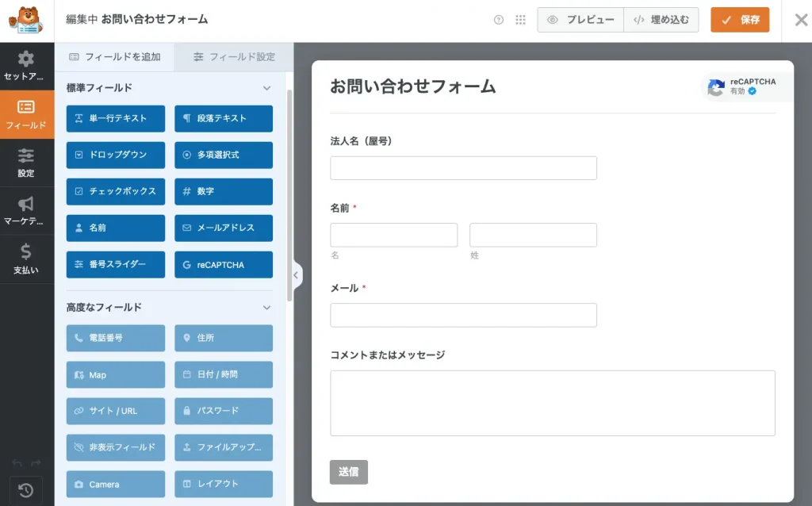Click the 送信 submit button
The width and height of the screenshot is (812, 506).
349,472
